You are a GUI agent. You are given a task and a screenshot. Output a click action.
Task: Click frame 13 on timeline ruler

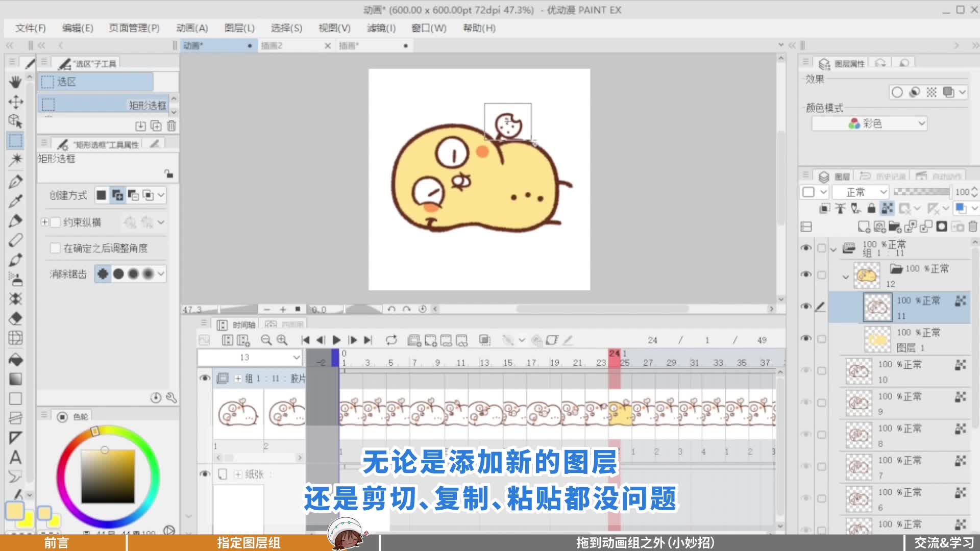point(484,363)
